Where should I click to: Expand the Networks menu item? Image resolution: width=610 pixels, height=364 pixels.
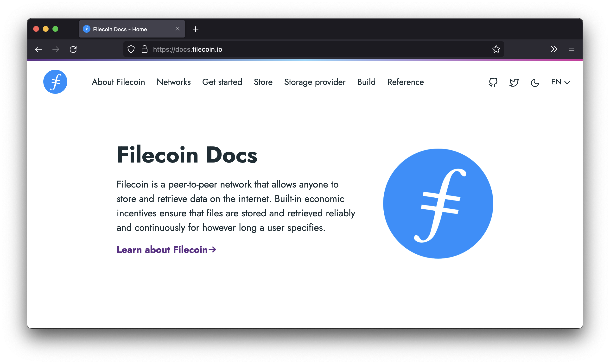pyautogui.click(x=174, y=82)
